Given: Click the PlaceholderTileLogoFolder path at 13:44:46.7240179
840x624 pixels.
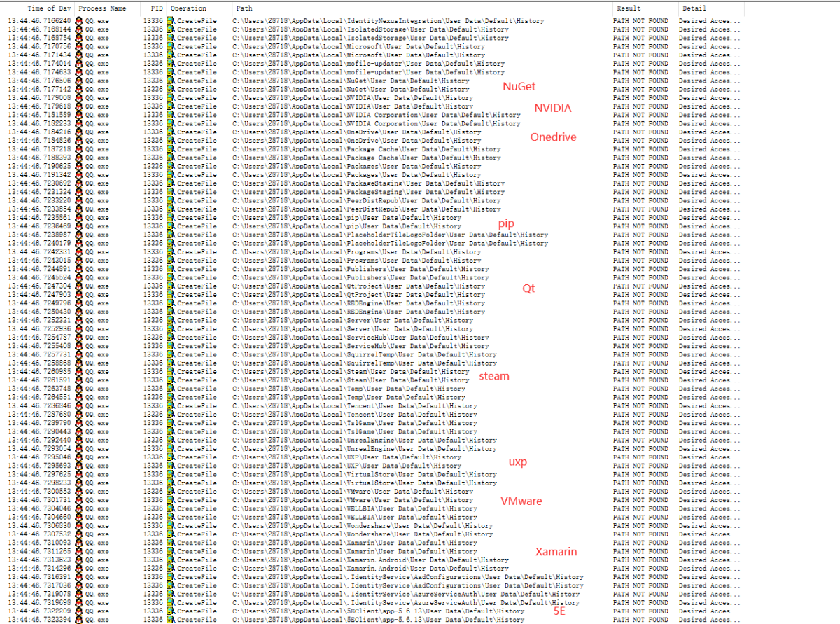Looking at the screenshot, I should pos(391,243).
